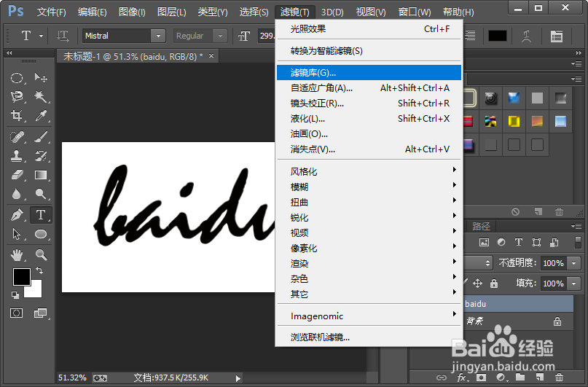
Task: Open the fill dropdown arrow
Action: (x=574, y=284)
